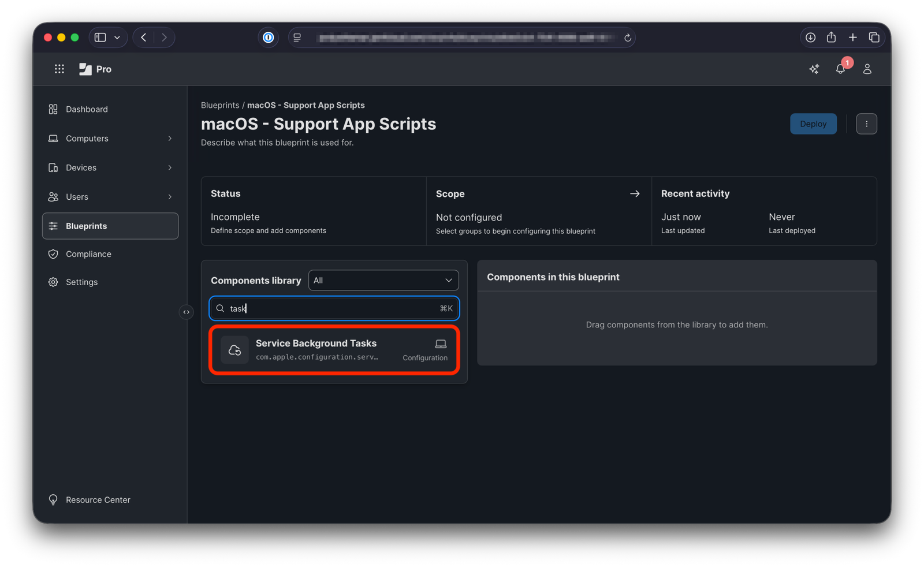This screenshot has height=567, width=924.
Task: Go to Dashboard in the sidebar
Action: (87, 110)
